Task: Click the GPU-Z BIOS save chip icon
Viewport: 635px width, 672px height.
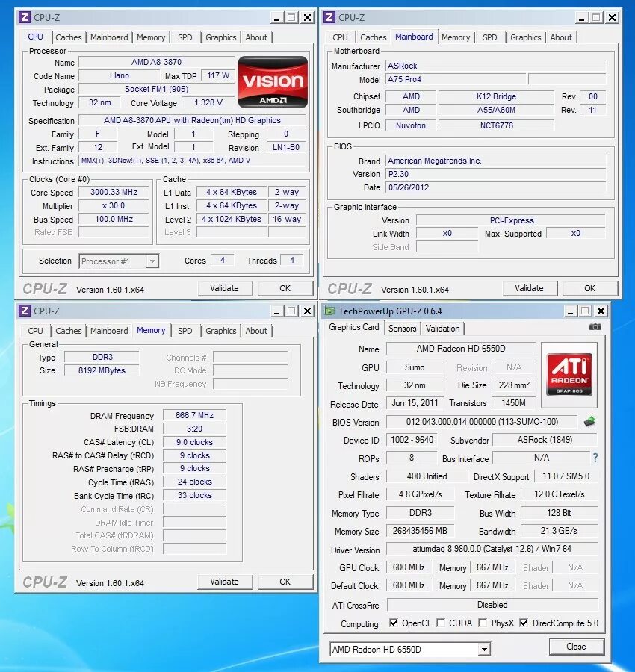Action: [589, 422]
